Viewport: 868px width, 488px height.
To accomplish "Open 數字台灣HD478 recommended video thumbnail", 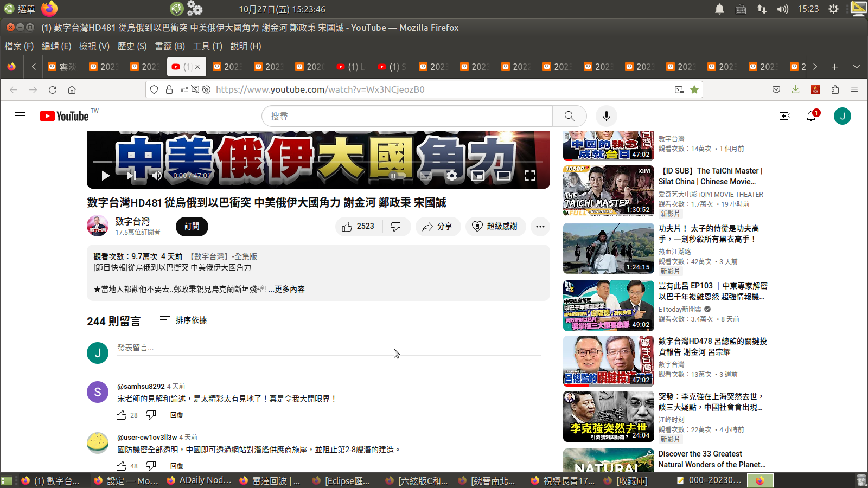I will coord(609,361).
